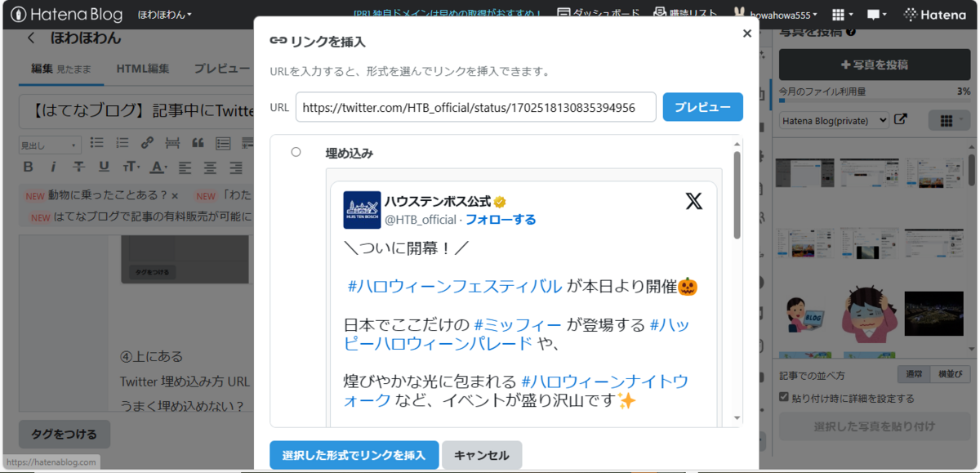Select the stressed person illustration thumbnail
The height and width of the screenshot is (473, 980).
(869, 313)
